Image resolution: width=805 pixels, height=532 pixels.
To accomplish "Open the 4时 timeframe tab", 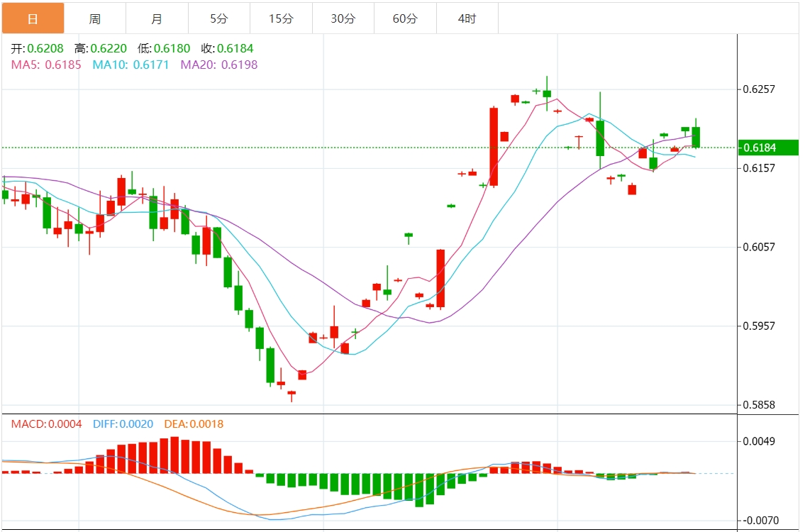I will [x=467, y=18].
